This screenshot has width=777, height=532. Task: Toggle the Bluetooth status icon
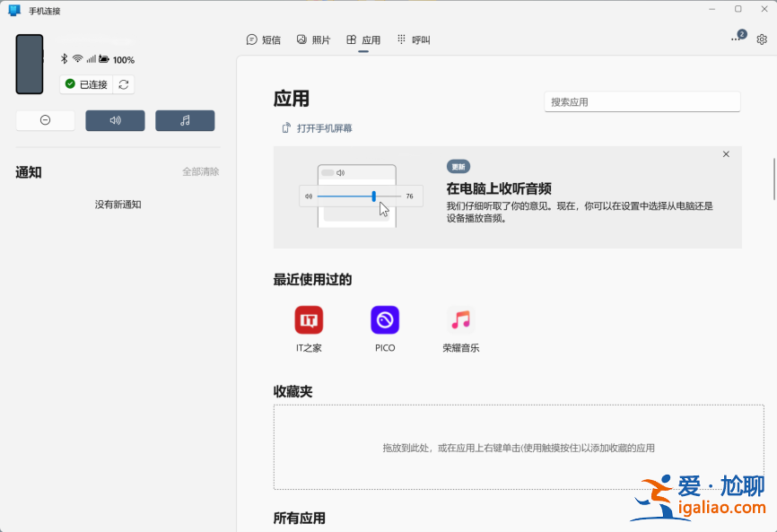[64, 60]
